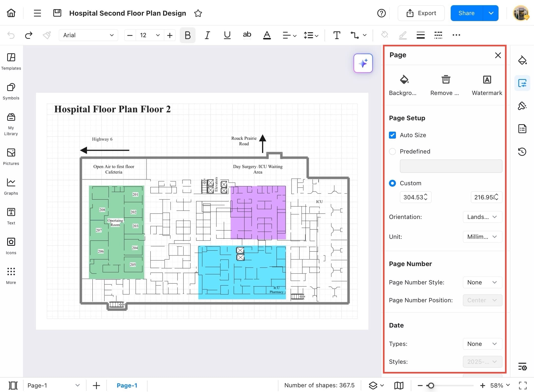The image size is (534, 392).
Task: Select the Predefined page size radio button
Action: point(392,151)
